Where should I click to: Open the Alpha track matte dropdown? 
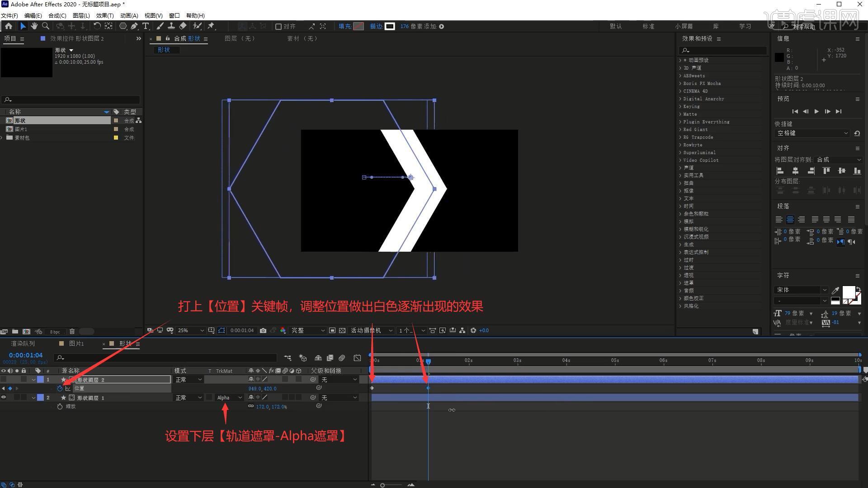pos(230,398)
